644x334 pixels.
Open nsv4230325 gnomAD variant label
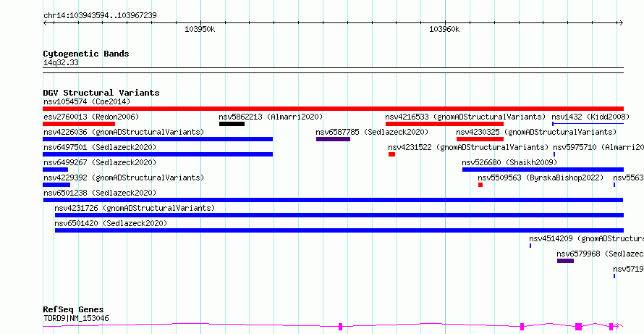click(536, 132)
